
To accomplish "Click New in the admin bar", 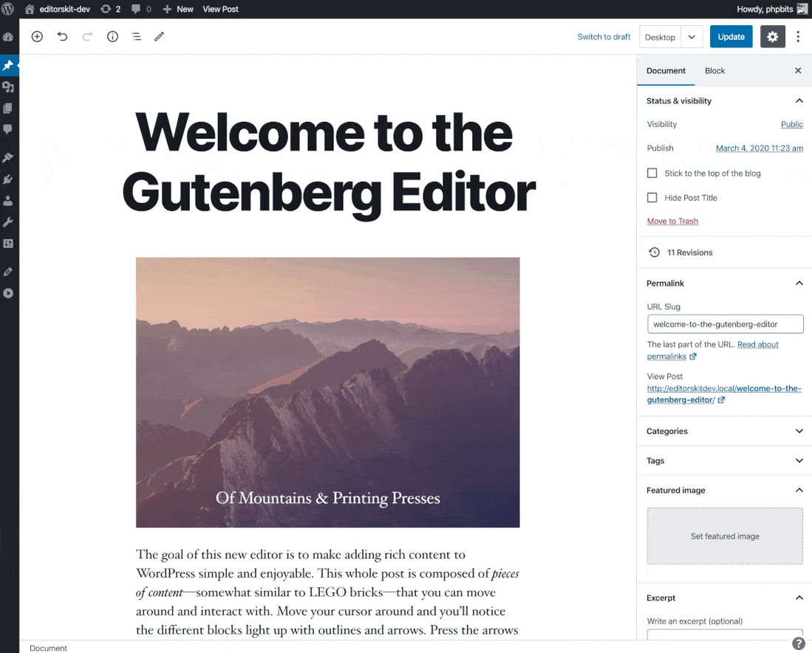I will [178, 9].
